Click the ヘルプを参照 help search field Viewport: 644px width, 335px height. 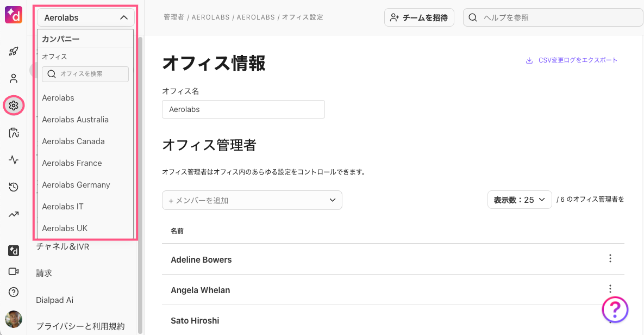(553, 18)
